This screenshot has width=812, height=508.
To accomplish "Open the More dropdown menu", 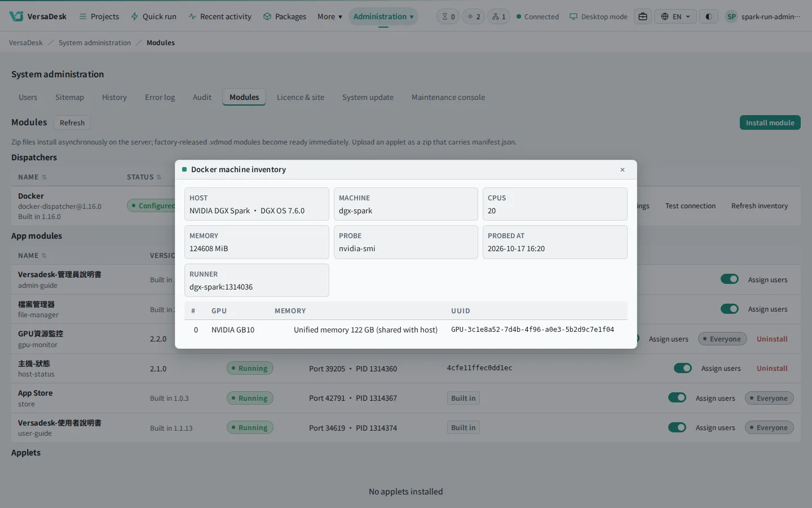I will (x=330, y=16).
